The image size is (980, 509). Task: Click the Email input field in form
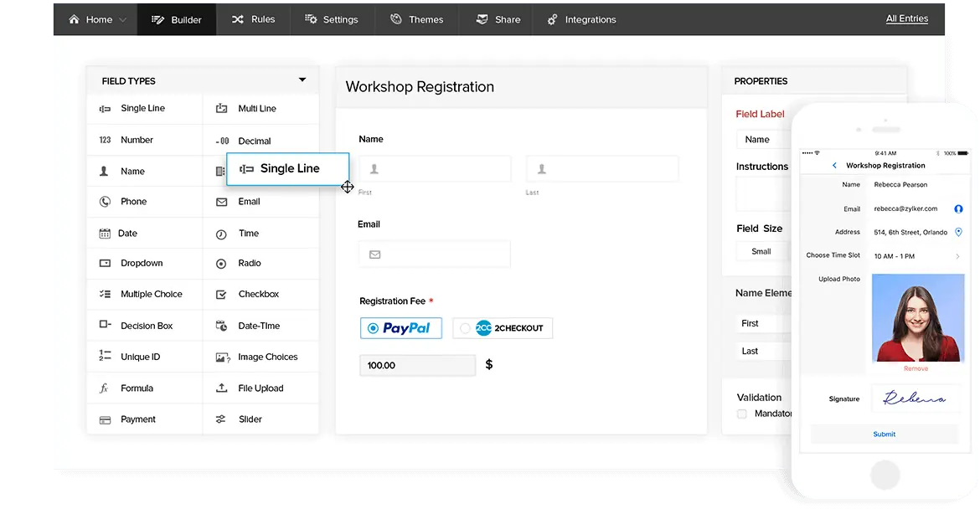click(x=435, y=254)
